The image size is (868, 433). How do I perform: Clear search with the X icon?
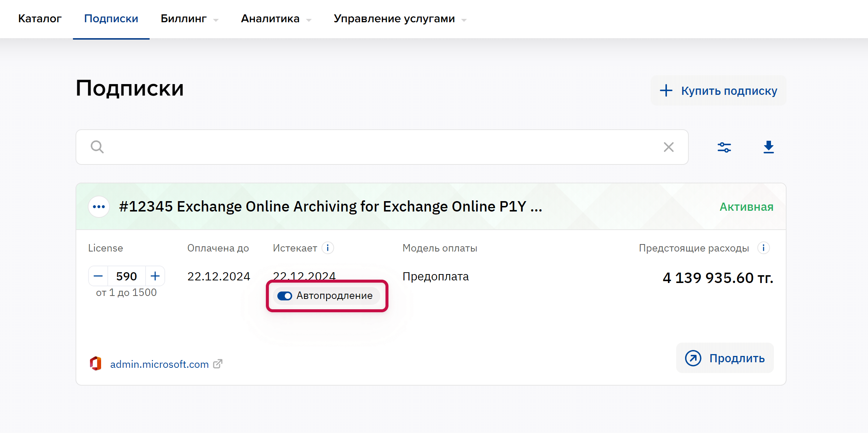[668, 147]
